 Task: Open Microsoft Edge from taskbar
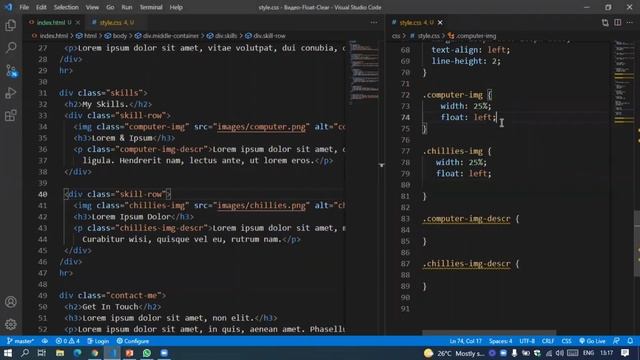point(78,353)
